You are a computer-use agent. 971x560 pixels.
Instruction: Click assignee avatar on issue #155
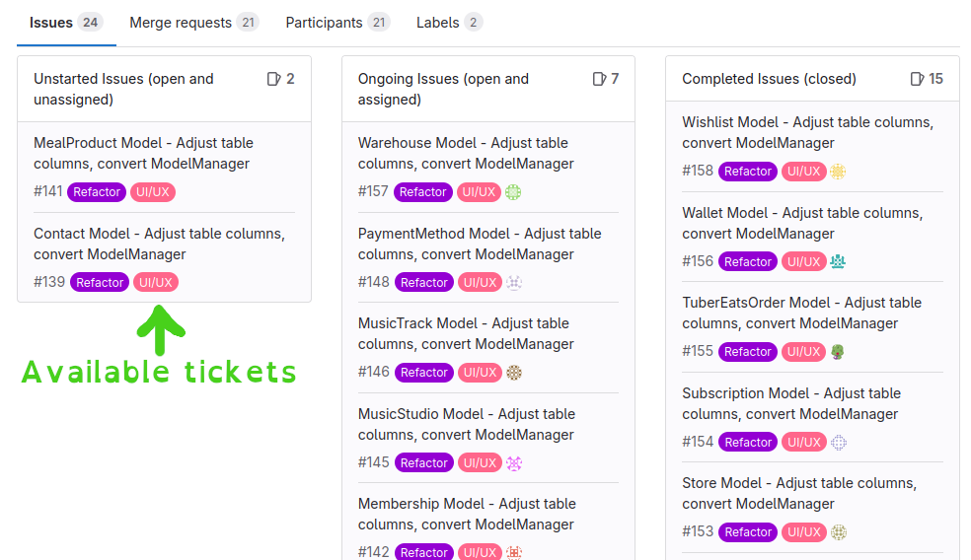(x=838, y=352)
